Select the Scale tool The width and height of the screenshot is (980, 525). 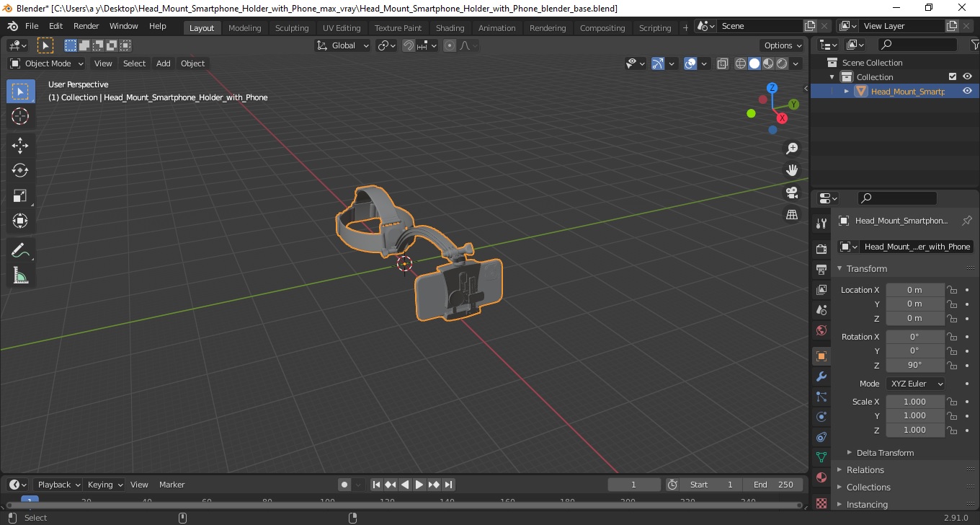click(20, 196)
